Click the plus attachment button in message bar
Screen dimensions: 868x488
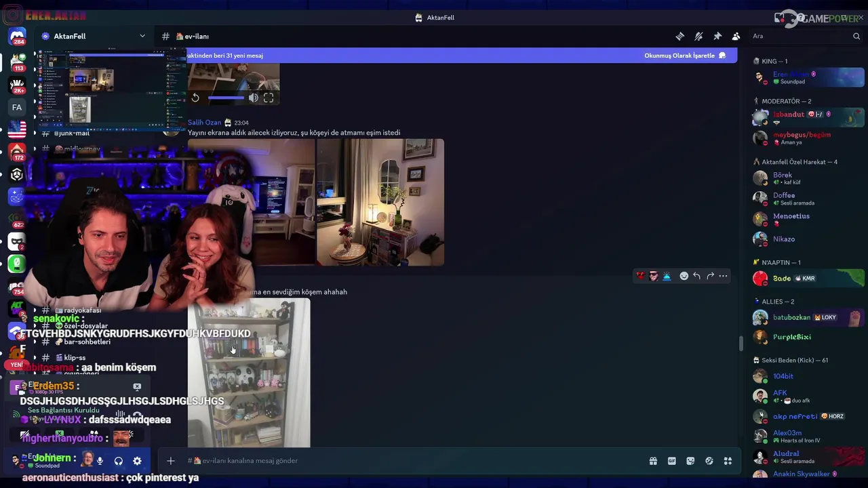click(171, 461)
